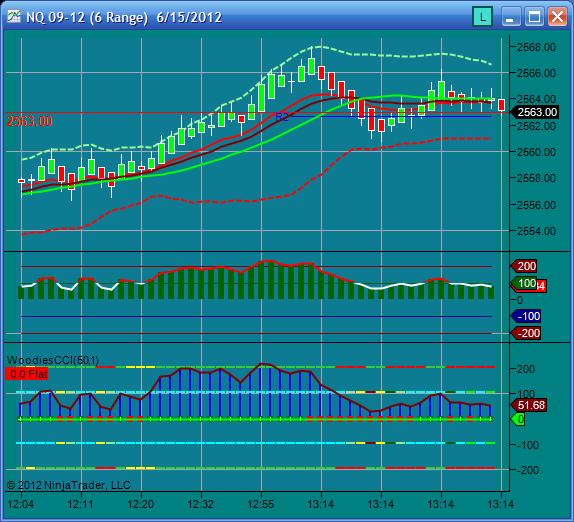Screen dimensions: 574x522
Task: Select the red 200 CCI level marker
Action: point(525,266)
